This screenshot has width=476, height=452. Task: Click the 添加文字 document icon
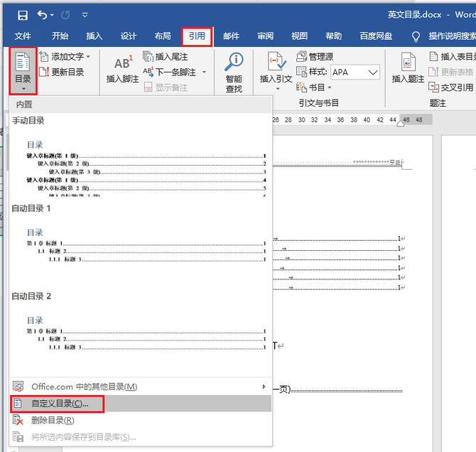44,57
